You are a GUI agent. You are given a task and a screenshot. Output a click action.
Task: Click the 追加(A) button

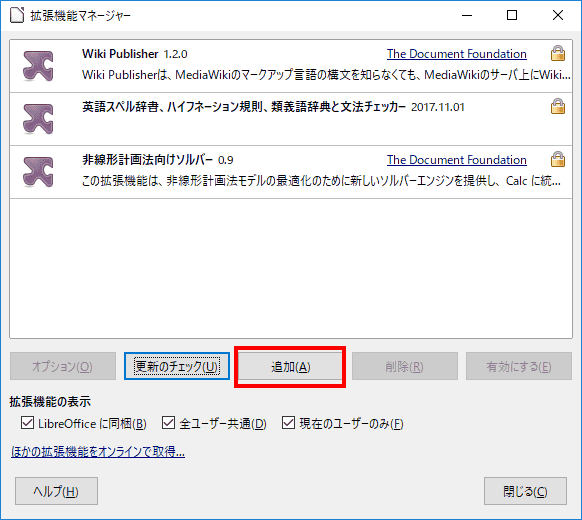click(x=290, y=367)
